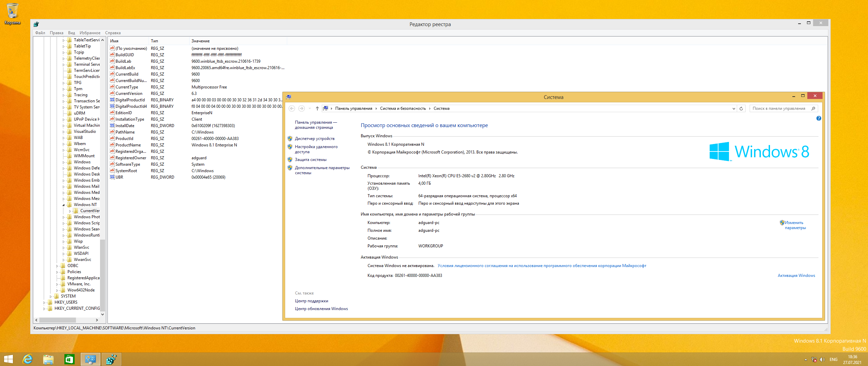Click the ENG language indicator

[833, 360]
